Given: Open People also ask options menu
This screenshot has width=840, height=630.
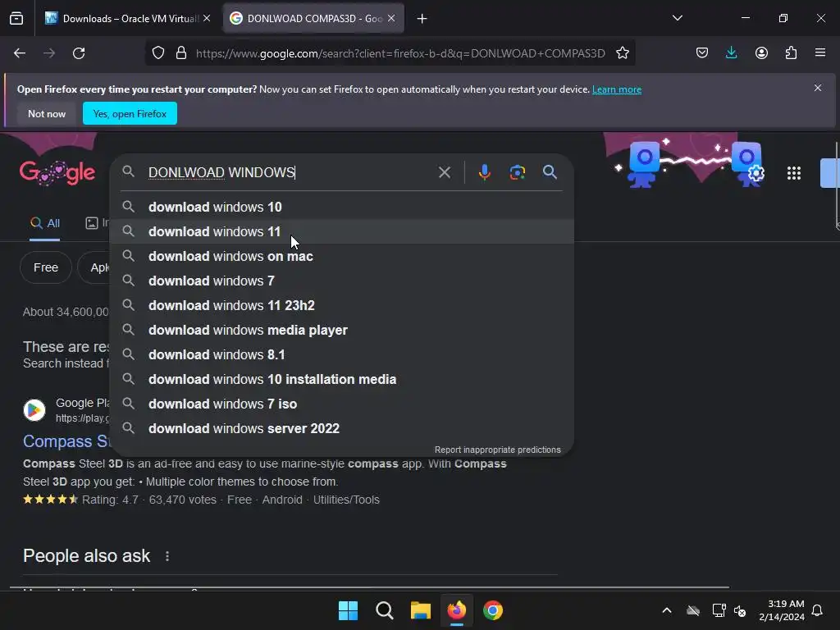Looking at the screenshot, I should tap(167, 556).
